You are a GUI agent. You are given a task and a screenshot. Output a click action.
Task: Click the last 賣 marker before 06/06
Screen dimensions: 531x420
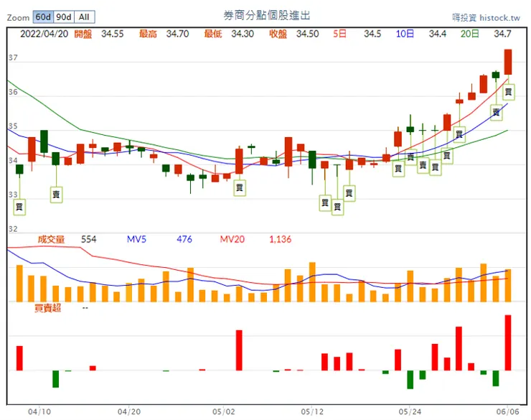[496, 112]
